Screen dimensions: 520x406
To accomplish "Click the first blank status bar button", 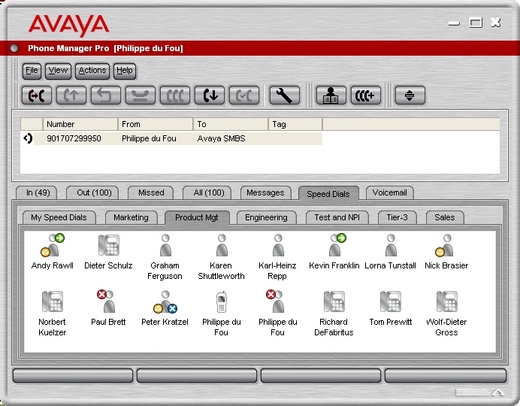I will 73,375.
